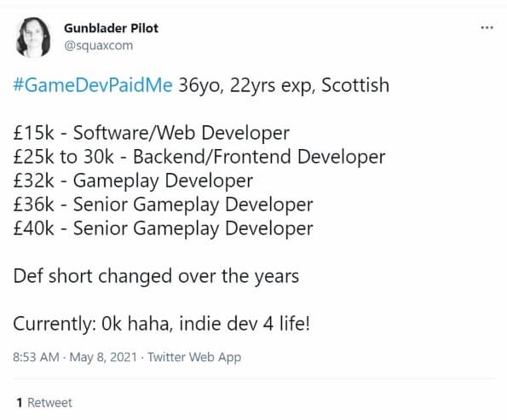The image size is (507, 420).
Task: Click the '36yo, 22yrs exp' text
Action: [247, 85]
